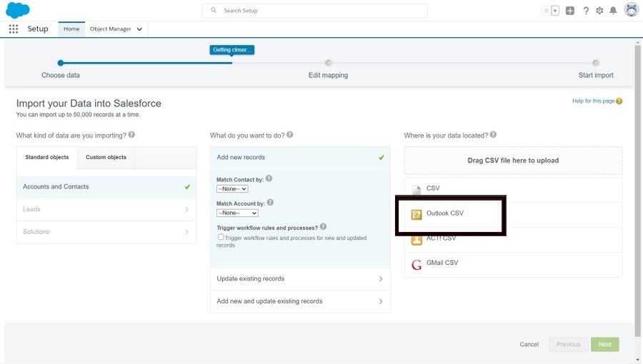Select the Accounts and Contacts row
The height and width of the screenshot is (364, 643).
pos(106,187)
